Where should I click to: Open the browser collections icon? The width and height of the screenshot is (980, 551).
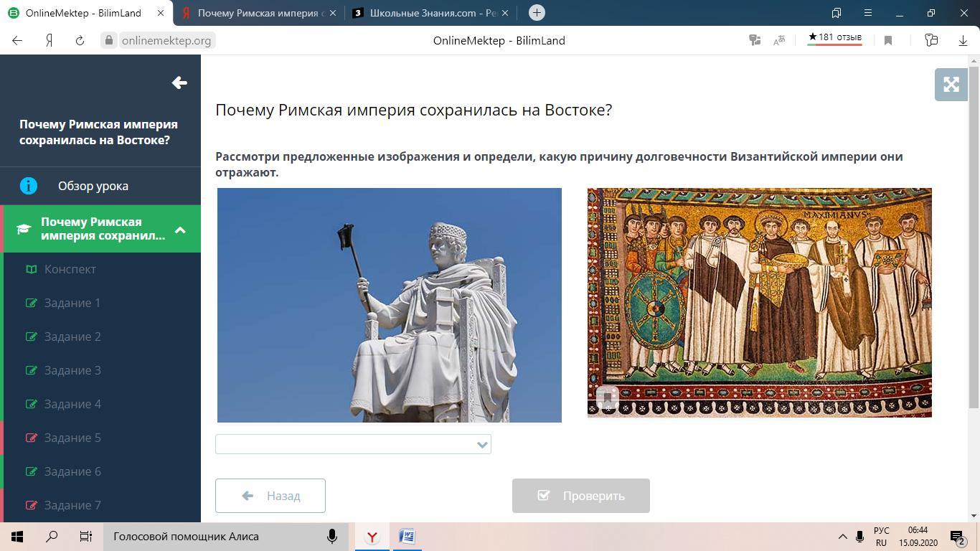(931, 40)
